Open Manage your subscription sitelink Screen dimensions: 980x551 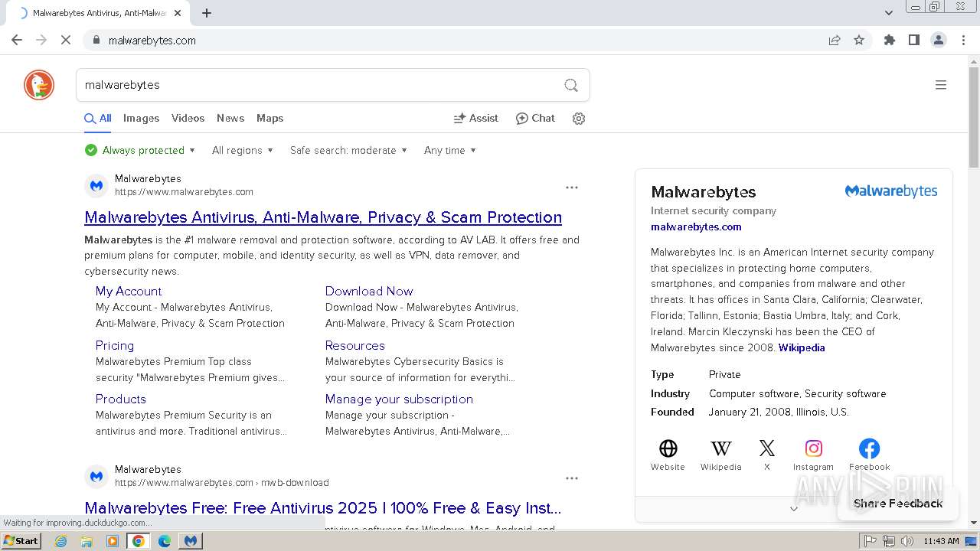(399, 399)
